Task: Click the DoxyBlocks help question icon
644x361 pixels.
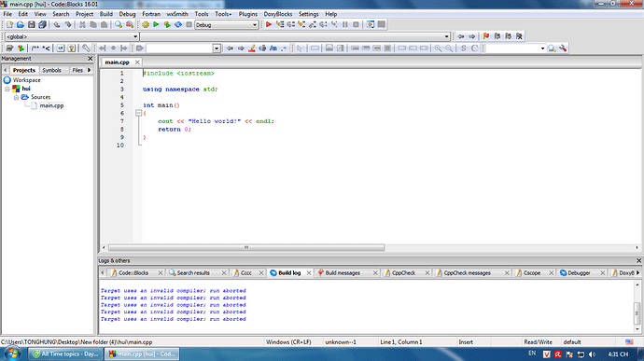Action: pyautogui.click(x=72, y=49)
